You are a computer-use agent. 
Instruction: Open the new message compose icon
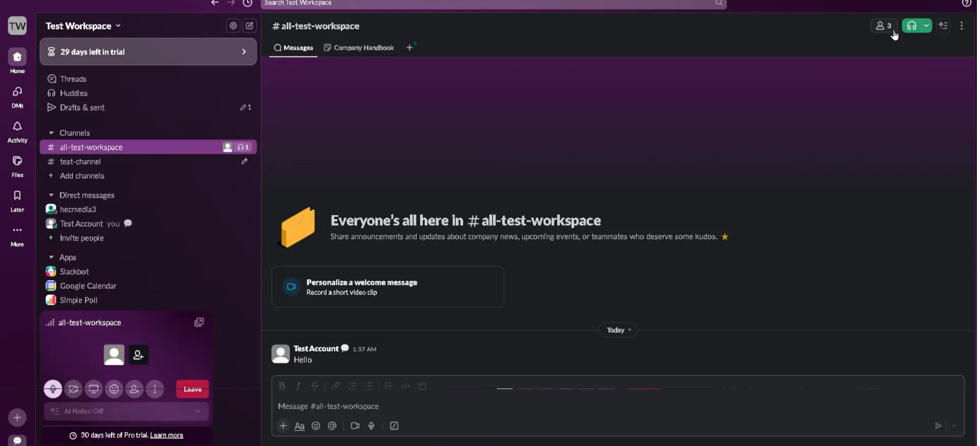point(250,25)
